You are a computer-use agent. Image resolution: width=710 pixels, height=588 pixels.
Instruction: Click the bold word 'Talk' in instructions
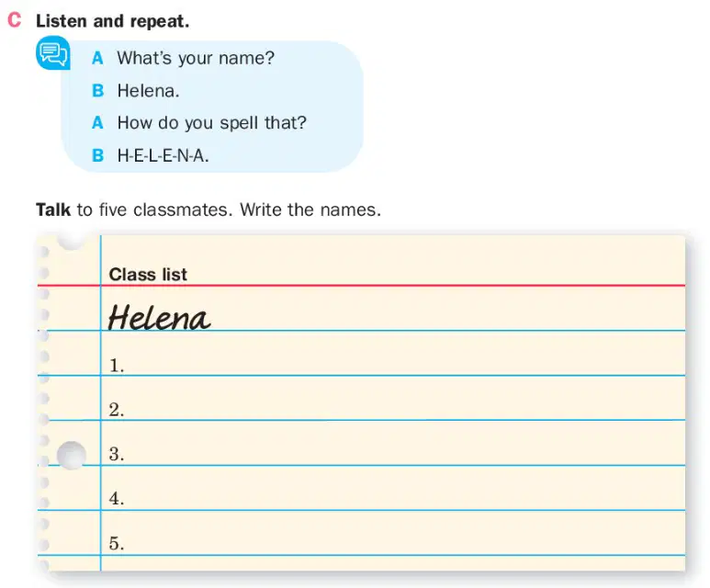click(x=53, y=209)
